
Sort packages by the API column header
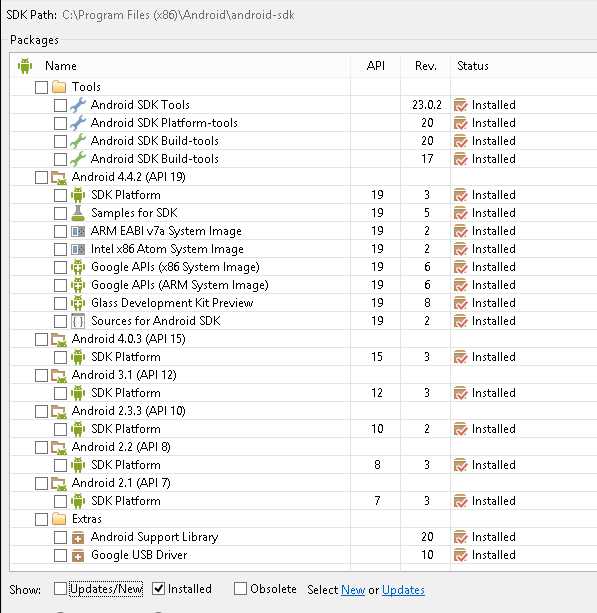376,66
